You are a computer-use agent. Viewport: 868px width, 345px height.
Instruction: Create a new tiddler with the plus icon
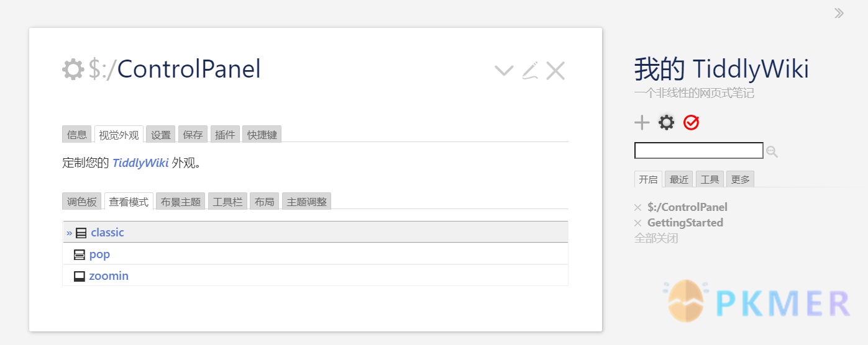click(x=642, y=123)
